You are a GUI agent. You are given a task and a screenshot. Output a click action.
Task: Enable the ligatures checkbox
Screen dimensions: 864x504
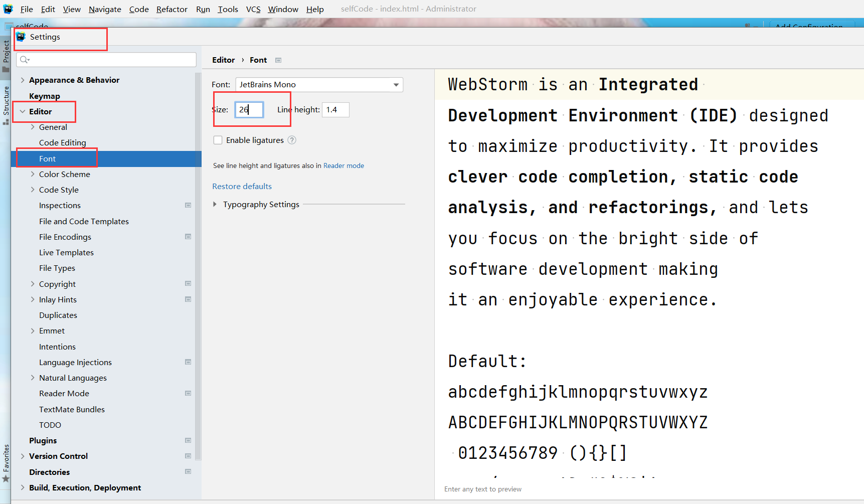(x=218, y=140)
